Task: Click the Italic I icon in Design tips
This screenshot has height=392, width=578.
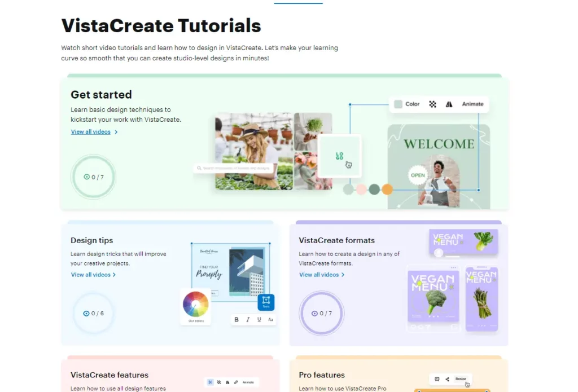Action: tap(248, 319)
